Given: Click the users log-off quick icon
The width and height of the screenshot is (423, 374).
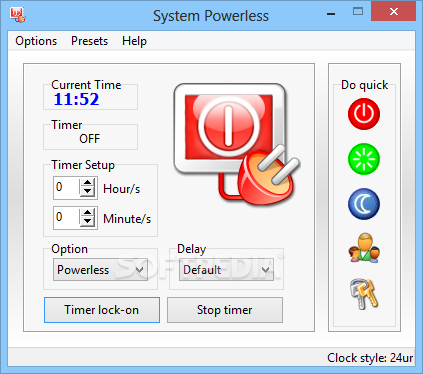Looking at the screenshot, I should click(x=364, y=248).
